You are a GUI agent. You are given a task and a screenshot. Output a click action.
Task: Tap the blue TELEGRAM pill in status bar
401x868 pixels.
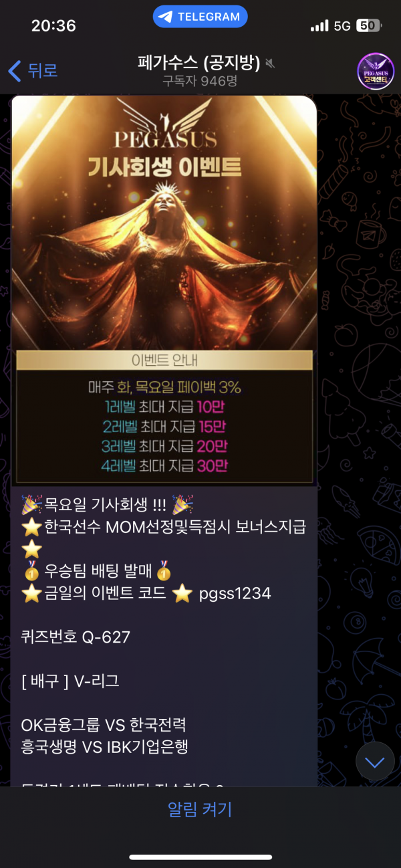tap(200, 17)
